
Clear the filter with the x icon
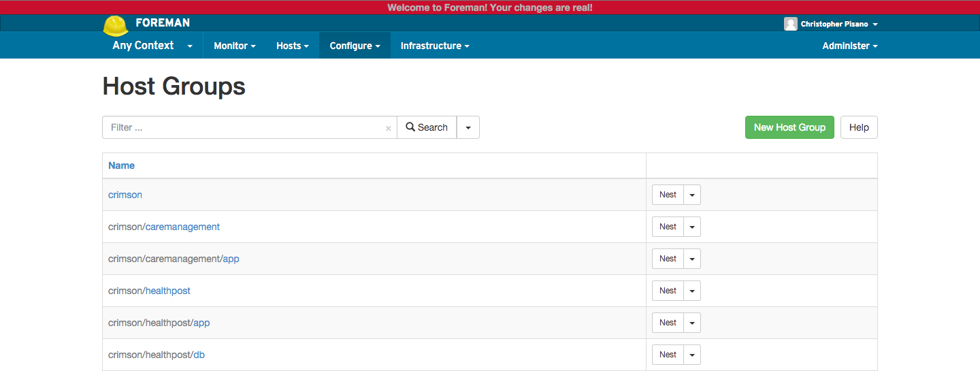coord(388,128)
